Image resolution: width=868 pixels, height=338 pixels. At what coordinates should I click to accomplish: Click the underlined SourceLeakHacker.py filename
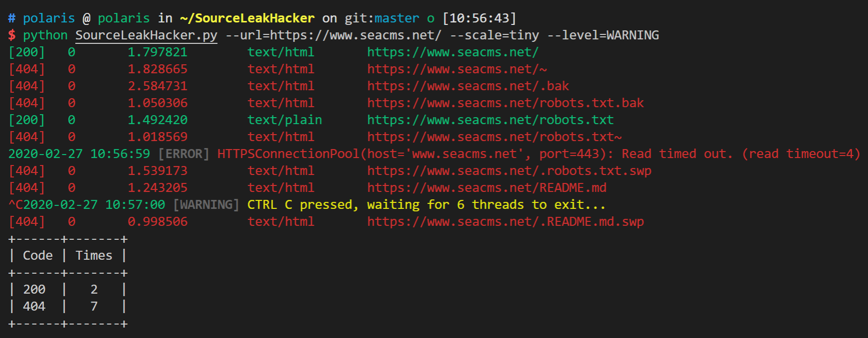point(146,35)
